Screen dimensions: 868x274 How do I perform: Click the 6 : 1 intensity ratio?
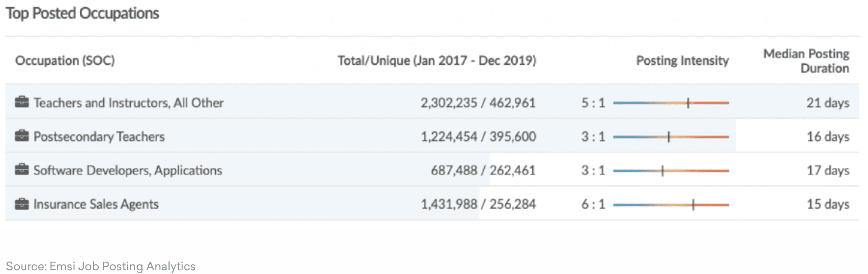coord(593,204)
